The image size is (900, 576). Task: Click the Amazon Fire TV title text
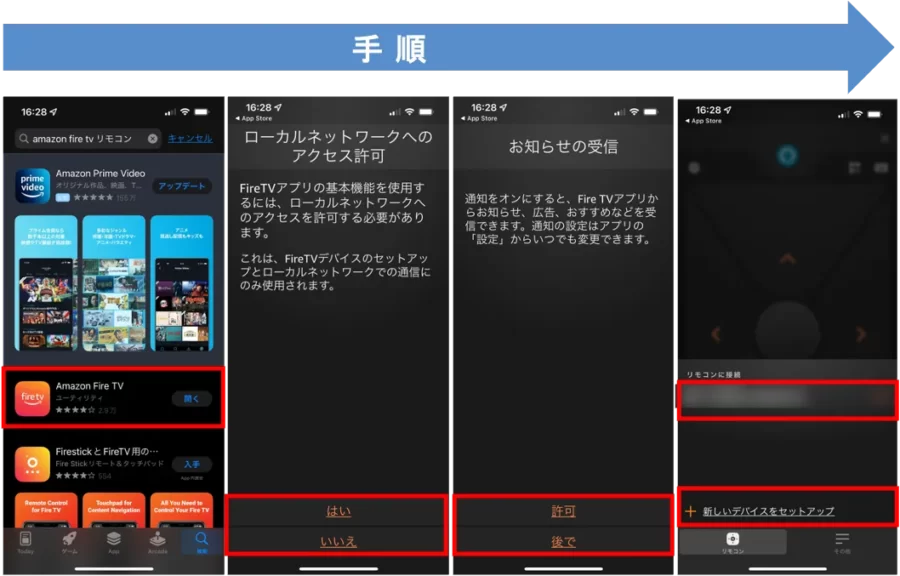point(90,386)
